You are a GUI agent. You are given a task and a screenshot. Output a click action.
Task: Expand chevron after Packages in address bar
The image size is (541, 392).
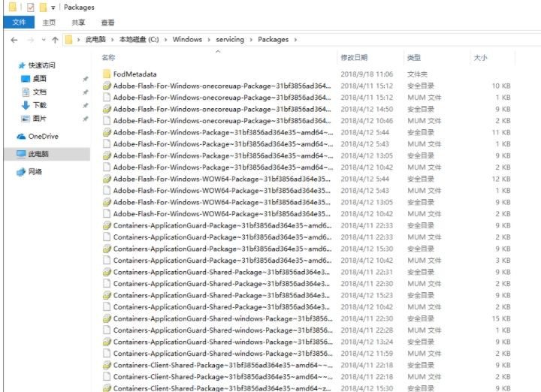pos(295,40)
